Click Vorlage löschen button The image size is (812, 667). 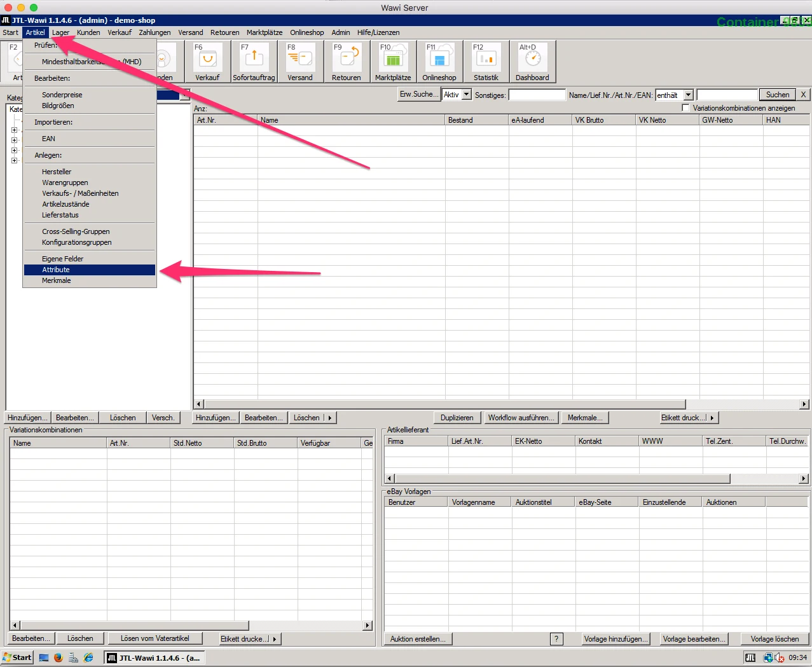pyautogui.click(x=774, y=639)
